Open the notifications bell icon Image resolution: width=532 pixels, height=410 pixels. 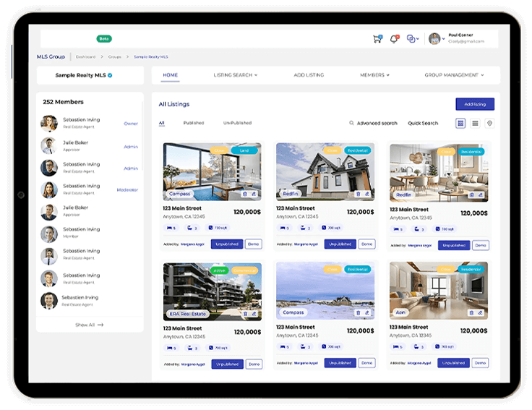coord(394,39)
